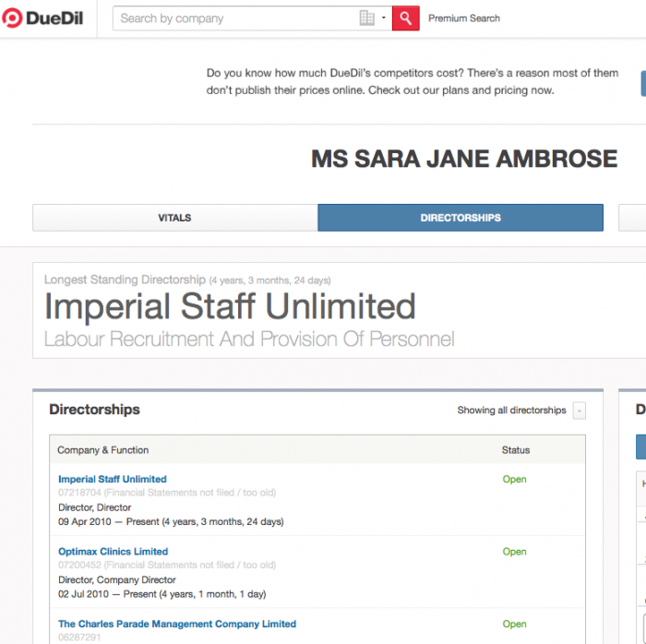Click the company building icon in search bar

coord(366,18)
